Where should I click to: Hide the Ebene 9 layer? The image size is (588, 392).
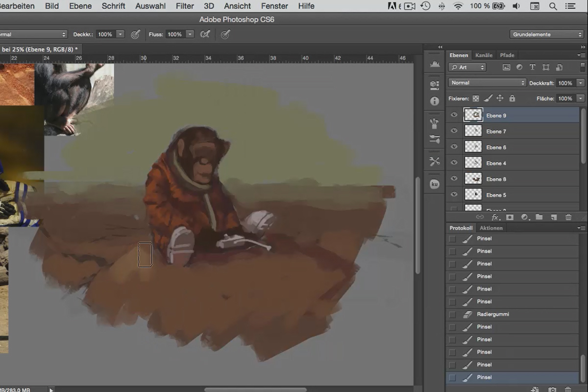(454, 116)
